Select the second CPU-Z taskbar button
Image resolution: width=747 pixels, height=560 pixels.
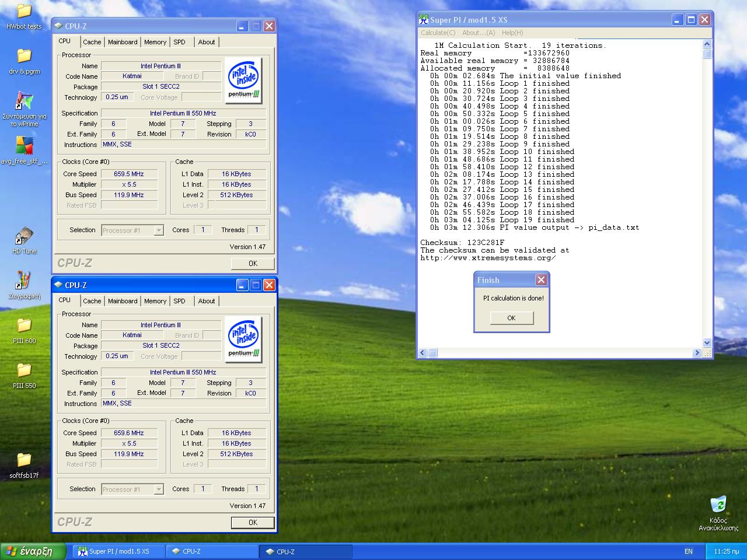pyautogui.click(x=306, y=551)
